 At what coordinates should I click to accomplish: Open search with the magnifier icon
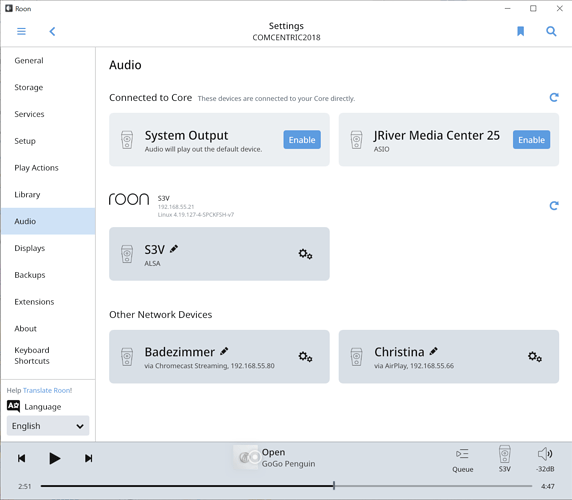[x=551, y=31]
